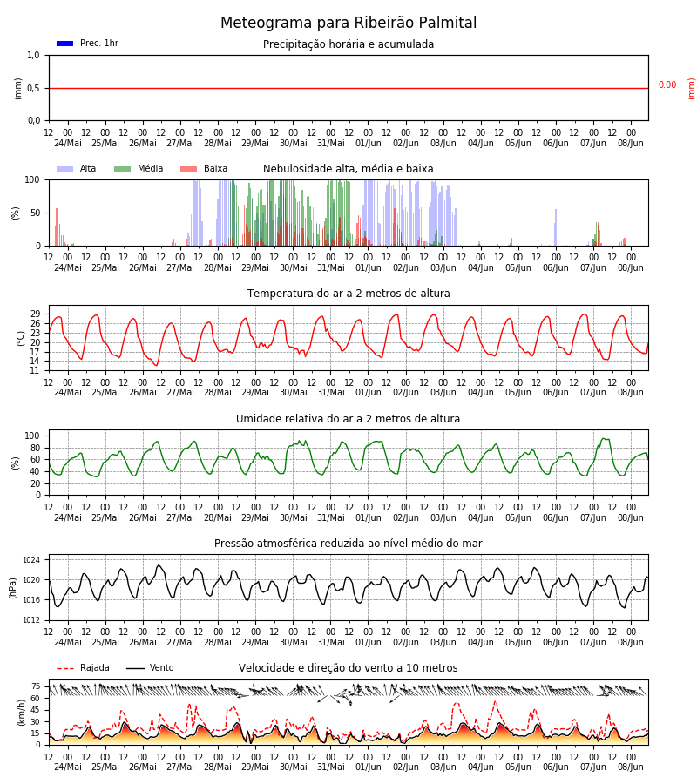Image resolution: width=697 pixels, height=784 pixels.
Task: Click the Alta cloudiness legend swatch
Action: [x=65, y=168]
